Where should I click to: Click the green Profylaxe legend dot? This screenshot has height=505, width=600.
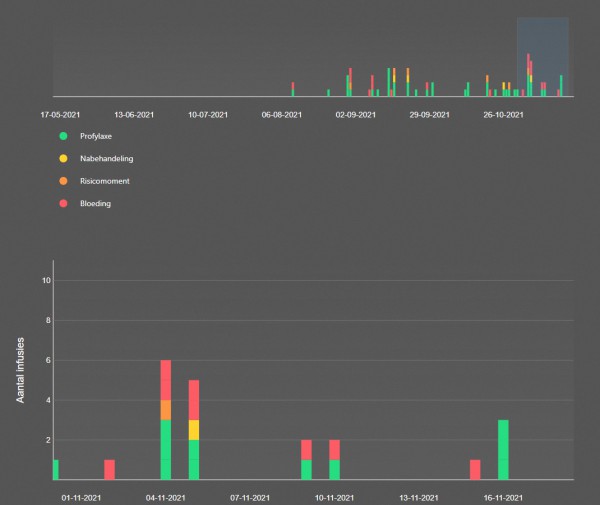[64, 135]
